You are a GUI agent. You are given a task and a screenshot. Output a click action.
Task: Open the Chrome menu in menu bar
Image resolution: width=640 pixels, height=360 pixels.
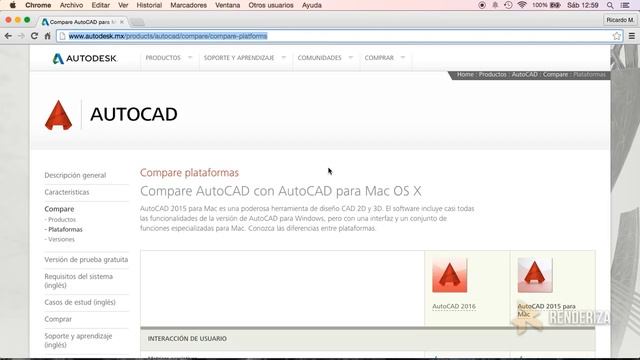tap(38, 5)
